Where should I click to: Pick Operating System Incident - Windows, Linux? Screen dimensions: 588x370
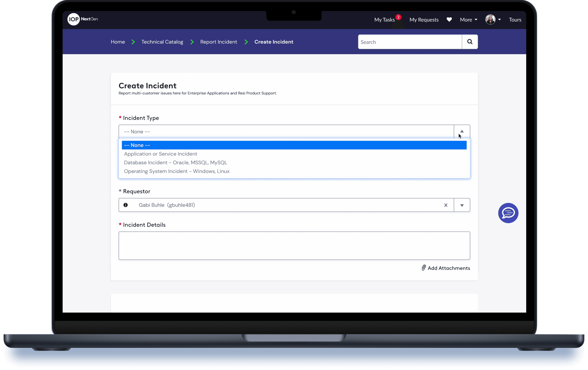tap(177, 171)
